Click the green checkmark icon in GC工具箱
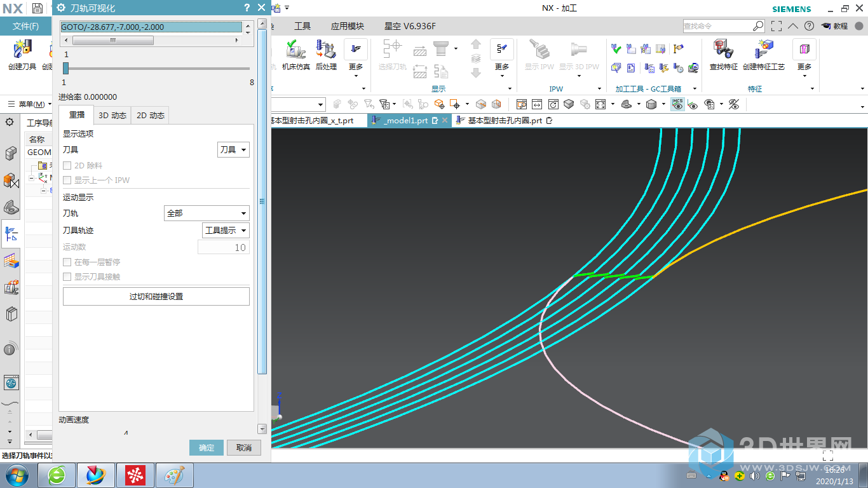The image size is (868, 488). (616, 48)
